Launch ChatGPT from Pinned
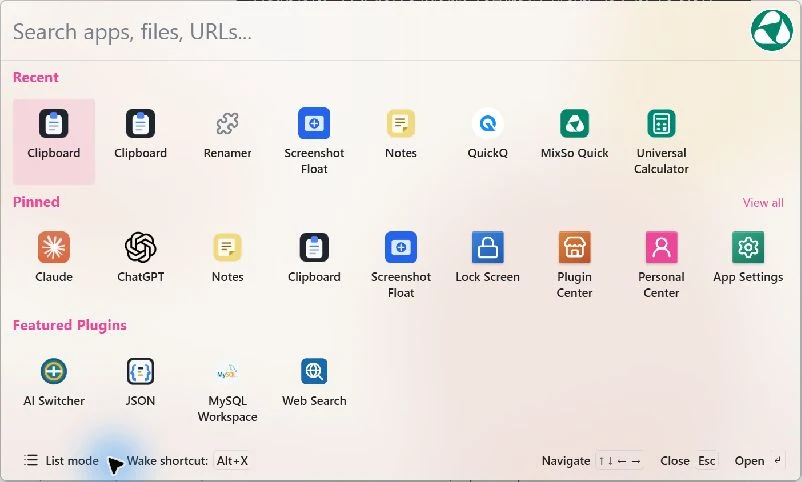This screenshot has width=802, height=482. click(x=140, y=258)
